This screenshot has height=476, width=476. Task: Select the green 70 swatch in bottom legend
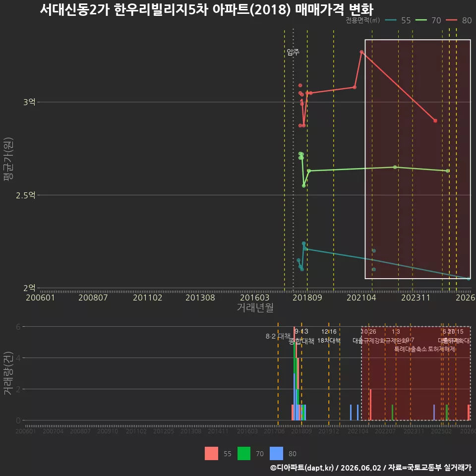244,454
